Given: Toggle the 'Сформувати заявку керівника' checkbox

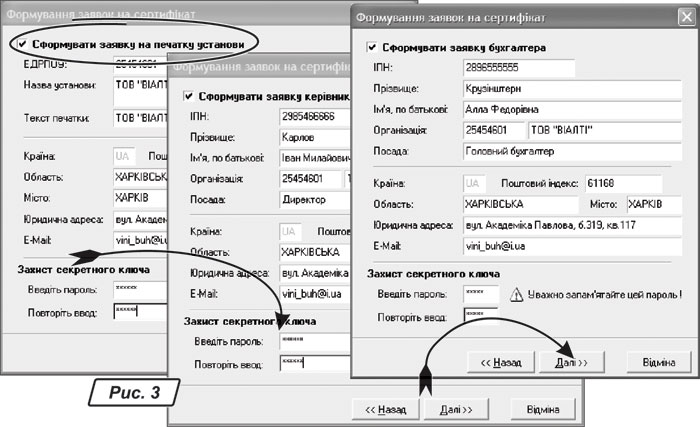Looking at the screenshot, I should point(188,98).
